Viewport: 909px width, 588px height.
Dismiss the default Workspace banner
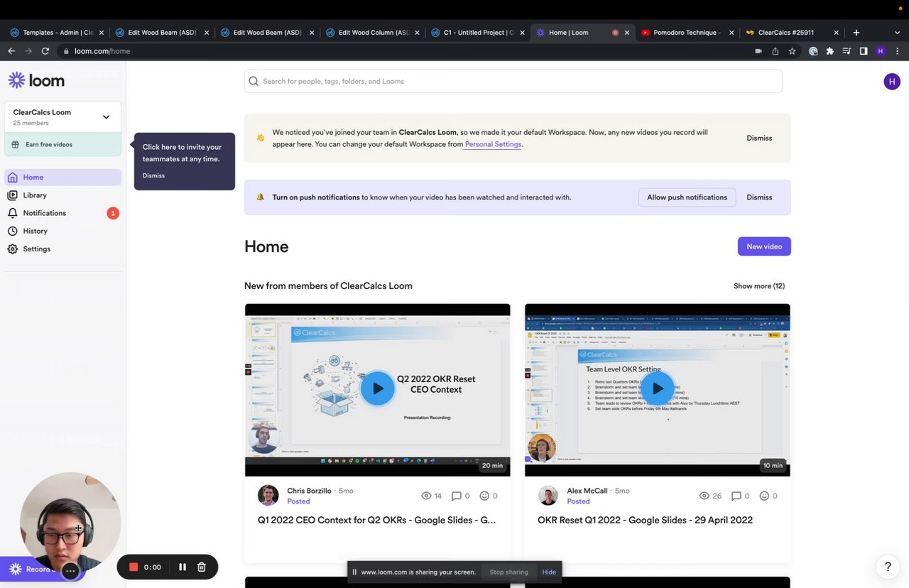(x=759, y=138)
